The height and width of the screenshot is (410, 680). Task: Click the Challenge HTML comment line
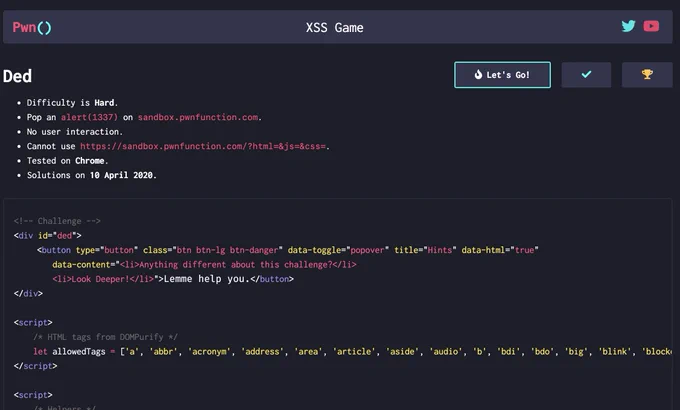click(57, 221)
